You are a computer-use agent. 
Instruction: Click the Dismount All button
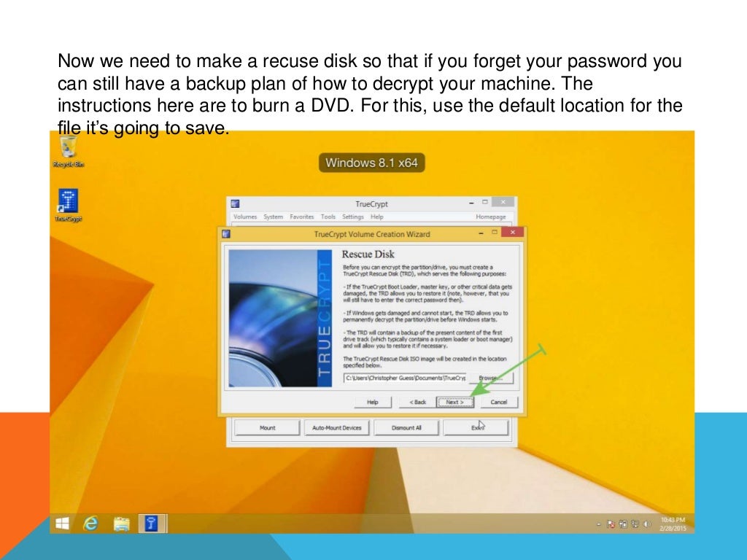click(x=406, y=427)
